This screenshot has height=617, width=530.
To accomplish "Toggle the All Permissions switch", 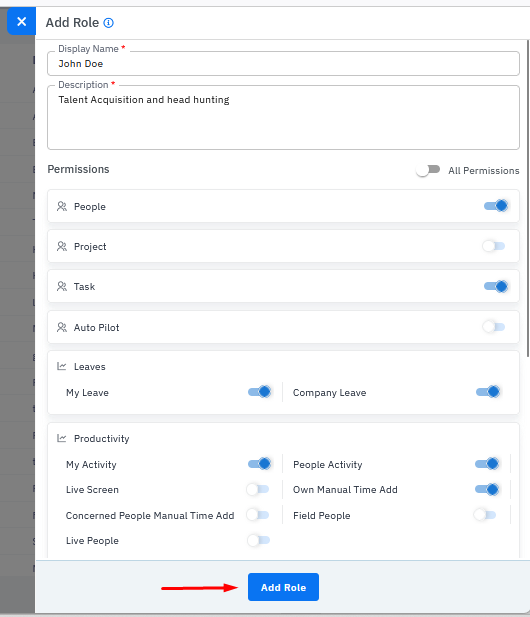I will 428,170.
